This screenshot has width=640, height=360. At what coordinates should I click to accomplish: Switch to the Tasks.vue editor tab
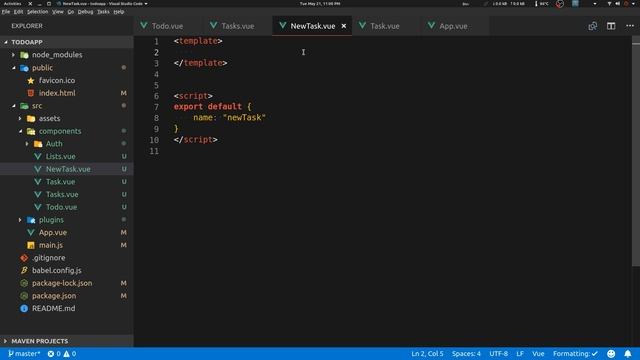(238, 26)
